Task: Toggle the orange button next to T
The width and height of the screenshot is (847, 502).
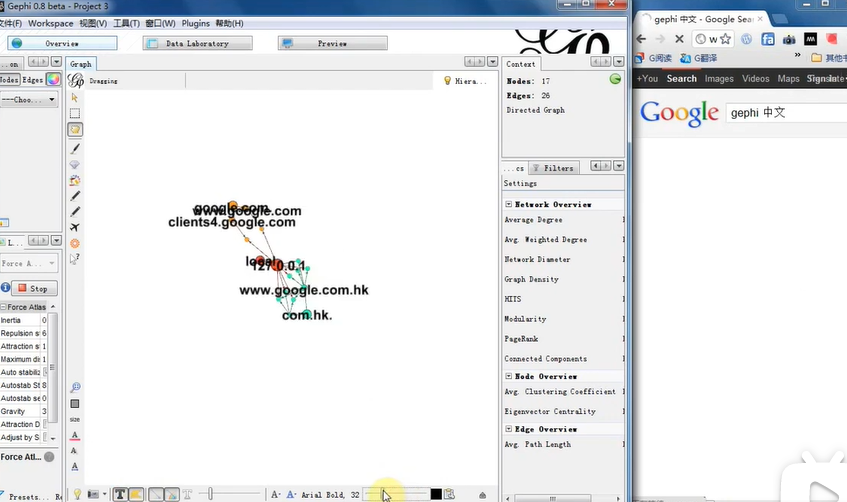Action: point(136,494)
